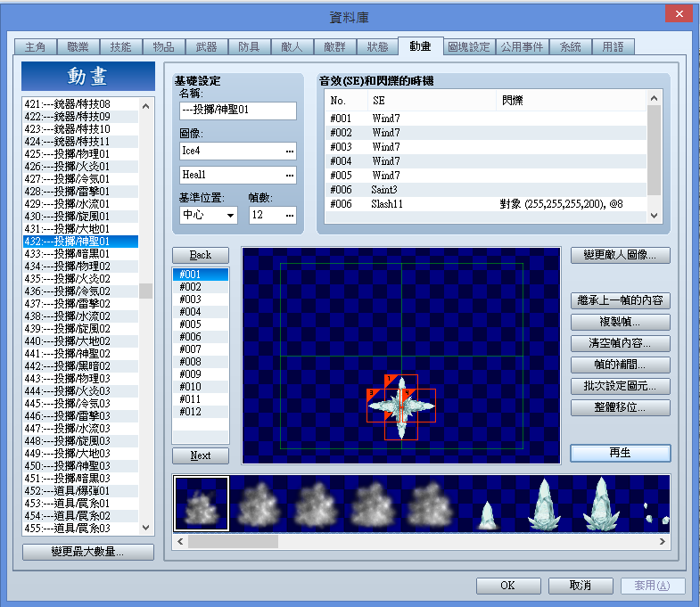Image resolution: width=700 pixels, height=607 pixels.
Task: Select frame #012 in frame list
Action: pos(201,412)
